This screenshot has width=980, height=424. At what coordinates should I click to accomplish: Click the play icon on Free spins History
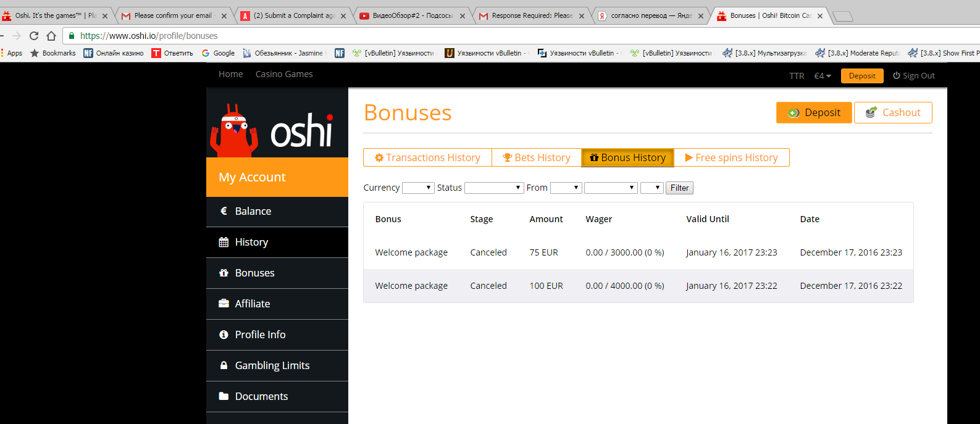tap(689, 157)
